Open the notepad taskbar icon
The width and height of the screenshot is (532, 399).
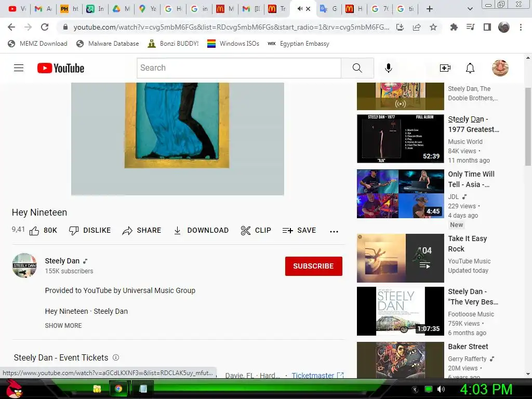click(x=143, y=389)
